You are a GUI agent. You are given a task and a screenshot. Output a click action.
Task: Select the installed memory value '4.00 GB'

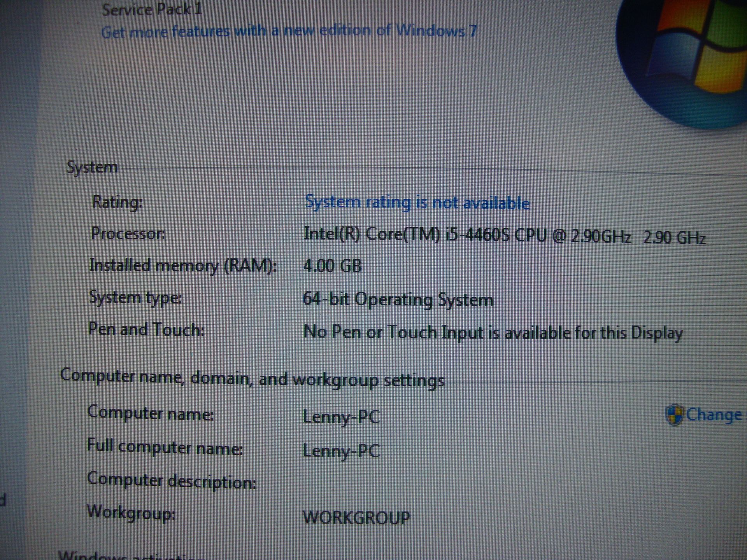pos(332,266)
